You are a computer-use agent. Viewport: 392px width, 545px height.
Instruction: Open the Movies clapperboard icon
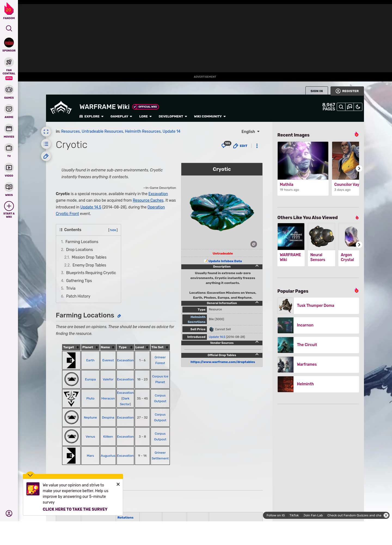tap(9, 128)
